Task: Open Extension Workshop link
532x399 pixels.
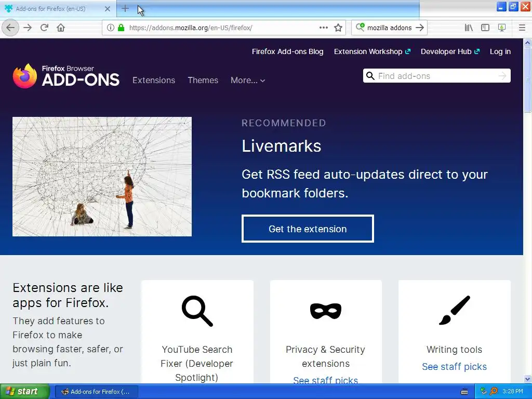Action: point(372,51)
